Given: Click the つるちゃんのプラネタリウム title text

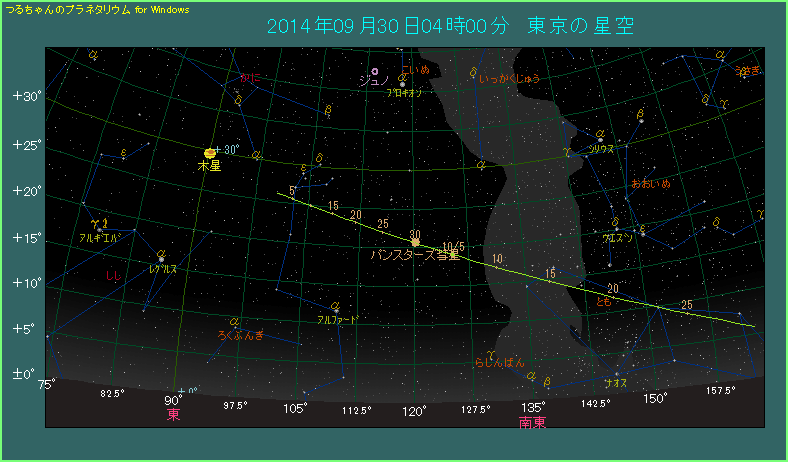Looking at the screenshot, I should point(68,8).
